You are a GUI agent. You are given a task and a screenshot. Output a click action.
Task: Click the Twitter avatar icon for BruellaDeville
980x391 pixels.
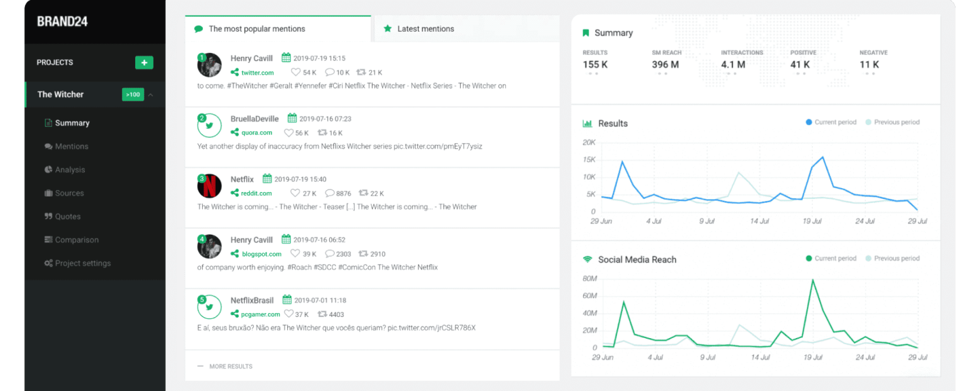[209, 126]
